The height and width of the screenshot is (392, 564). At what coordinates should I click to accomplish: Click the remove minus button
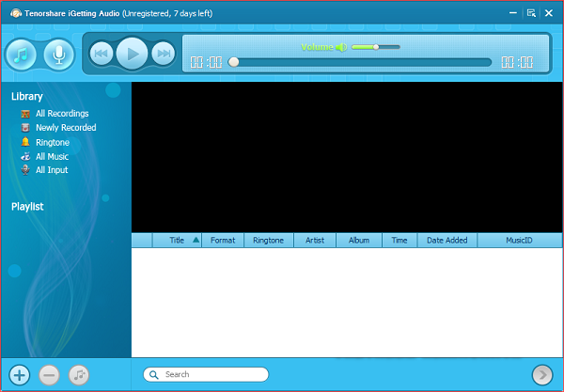point(50,374)
